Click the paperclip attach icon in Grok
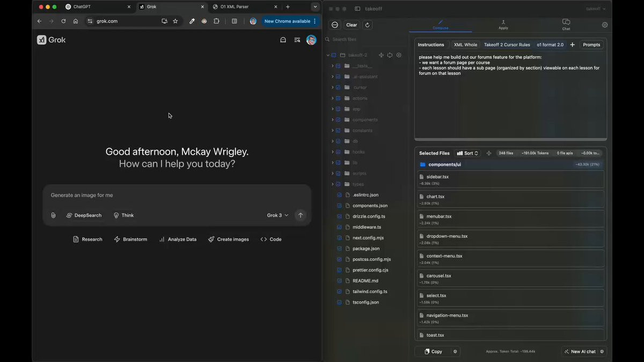 click(x=53, y=215)
